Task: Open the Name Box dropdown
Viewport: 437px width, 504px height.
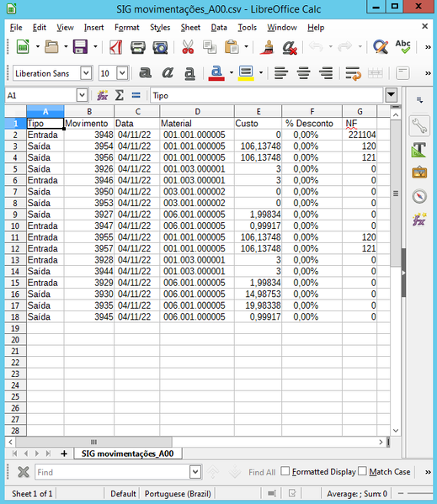Action: pyautogui.click(x=82, y=95)
